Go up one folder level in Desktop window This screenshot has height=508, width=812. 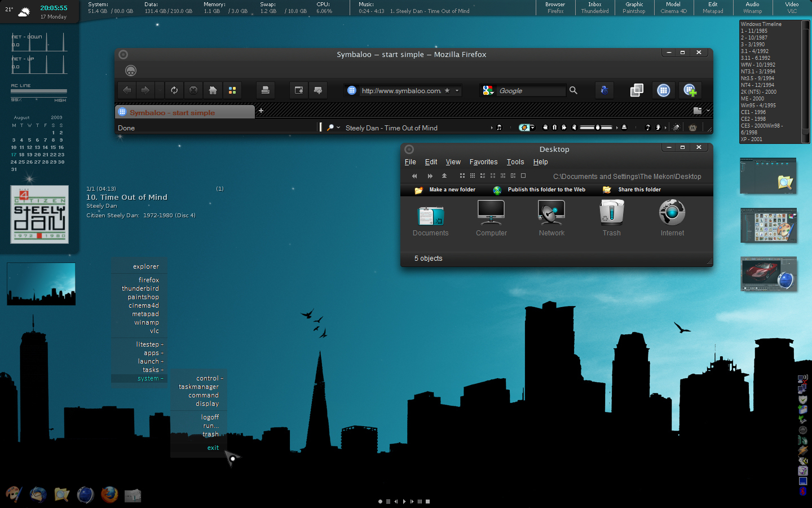pyautogui.click(x=444, y=176)
